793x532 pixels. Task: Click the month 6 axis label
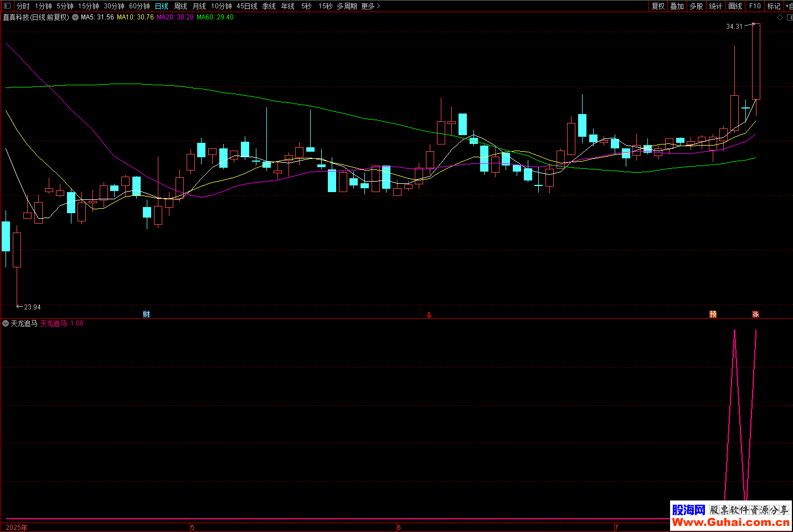coord(399,527)
